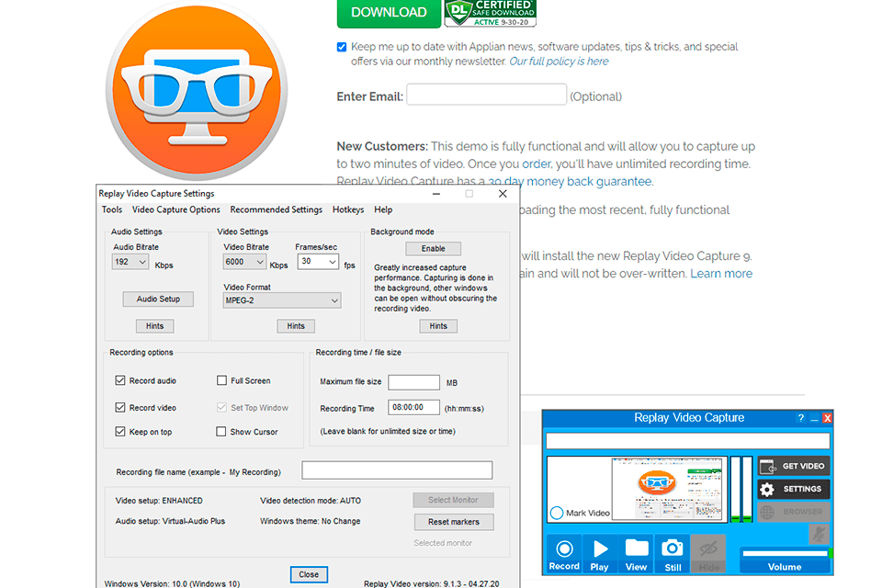Click the muted microphone icon
Screen dimensions: 882x588
click(818, 534)
